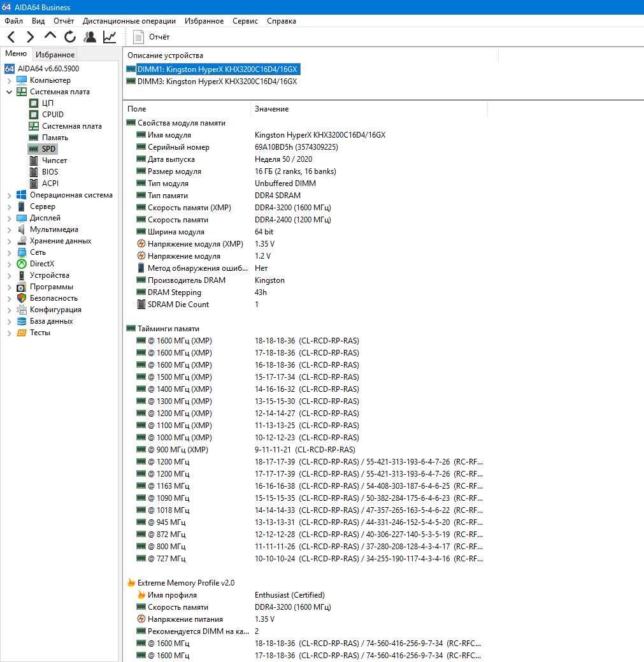
Task: Select DIMM1 Kingston HyperX device row
Action: (213, 69)
